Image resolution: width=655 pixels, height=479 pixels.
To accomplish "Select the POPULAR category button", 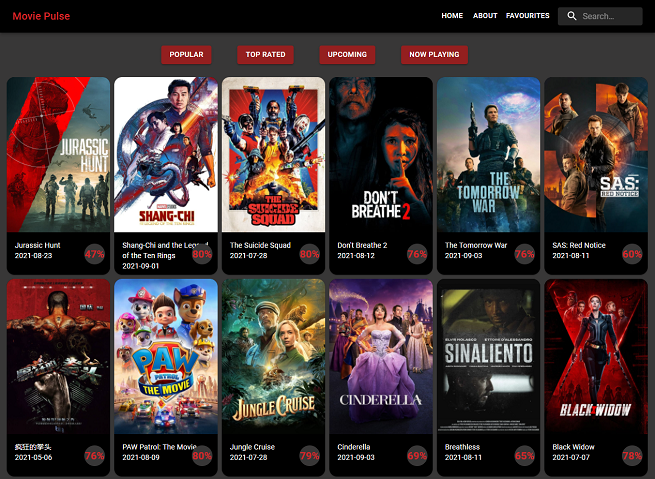I will pyautogui.click(x=186, y=55).
